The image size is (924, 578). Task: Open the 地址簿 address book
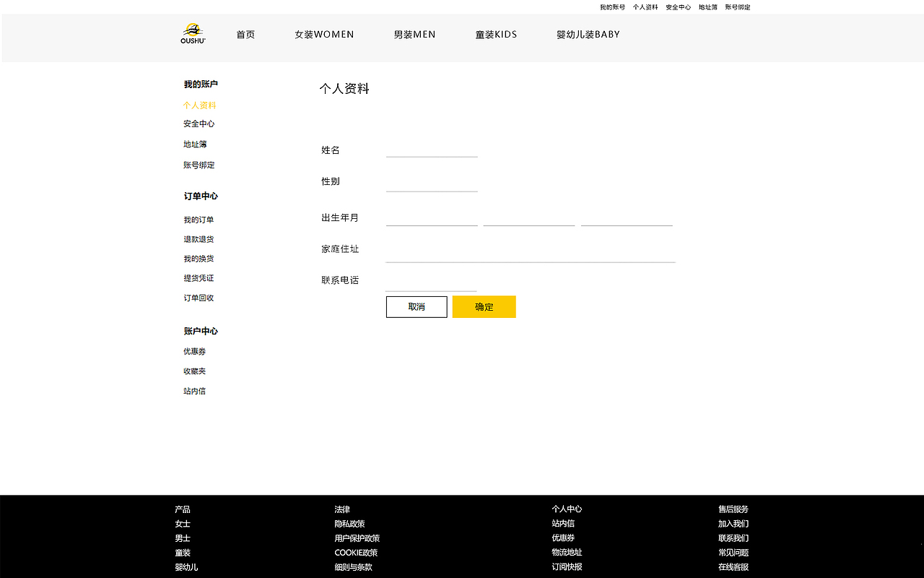tap(196, 144)
